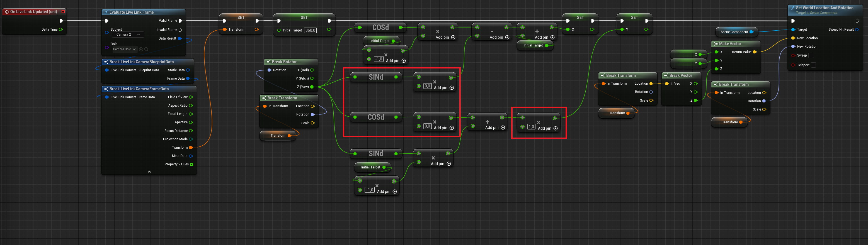Click the Aperture output pin
The width and height of the screenshot is (868, 245).
click(x=191, y=122)
